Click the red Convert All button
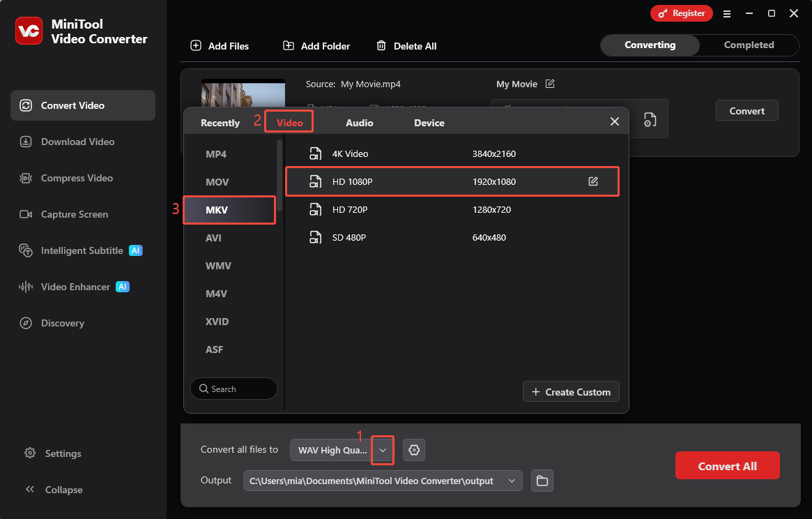 (727, 465)
